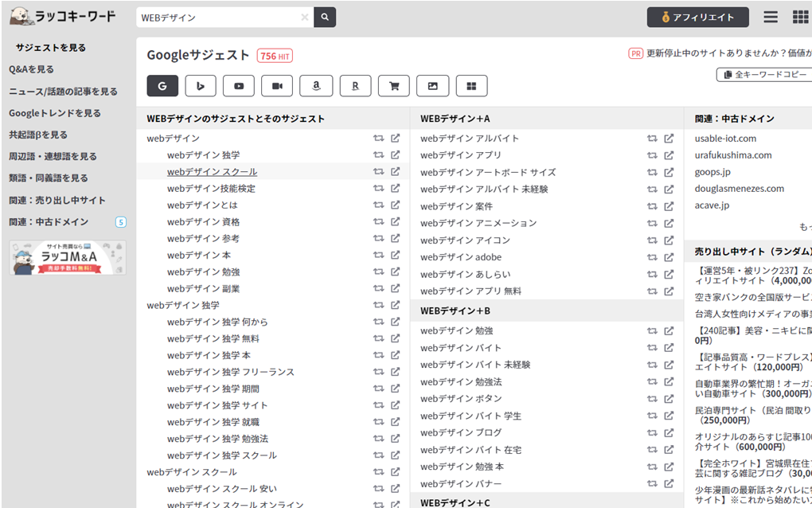Open Q&Aを見る in sidebar
812x508 pixels.
coord(31,69)
